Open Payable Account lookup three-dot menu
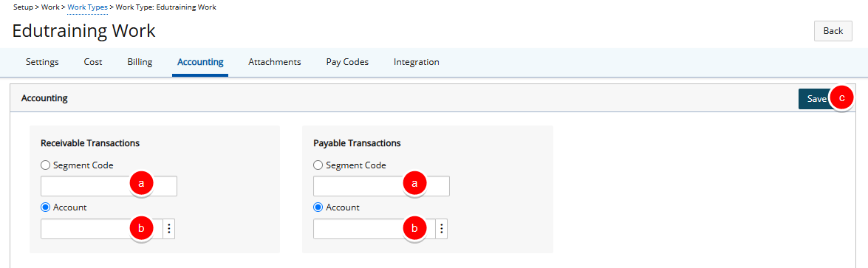868x268 pixels. click(442, 229)
